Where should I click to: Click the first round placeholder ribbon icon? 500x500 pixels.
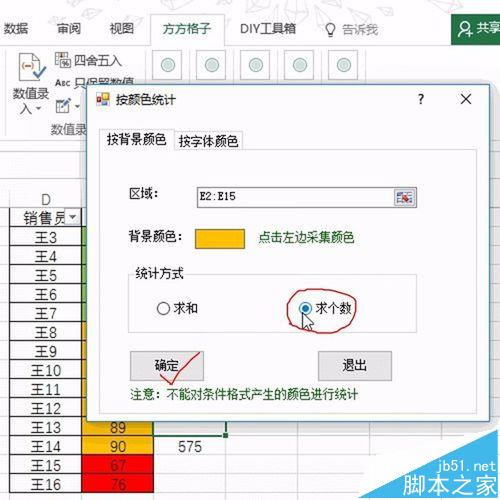(167, 65)
